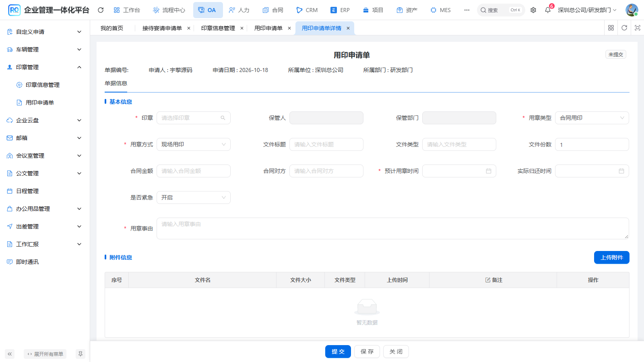The height and width of the screenshot is (362, 644).
Task: Open the 用章类型 dropdown
Action: click(592, 118)
